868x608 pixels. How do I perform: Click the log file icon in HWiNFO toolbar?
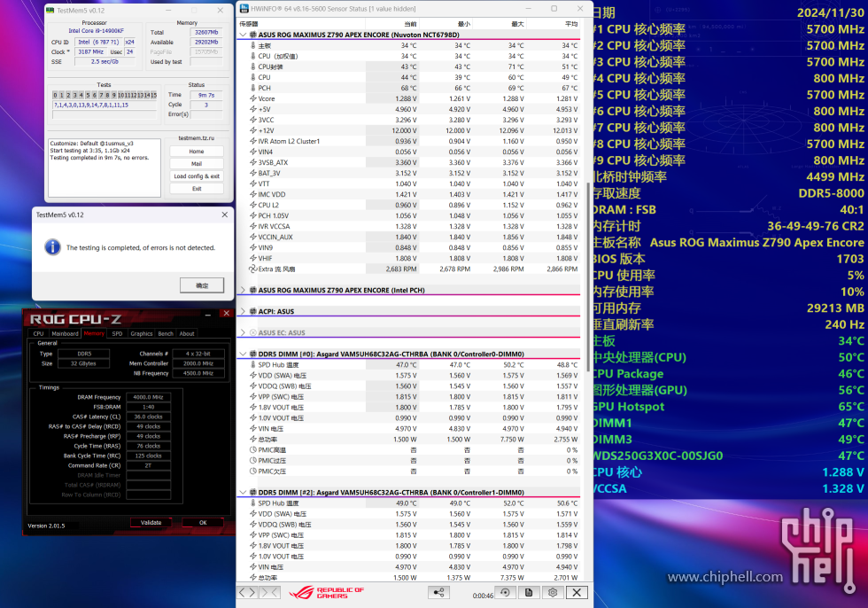tap(529, 593)
